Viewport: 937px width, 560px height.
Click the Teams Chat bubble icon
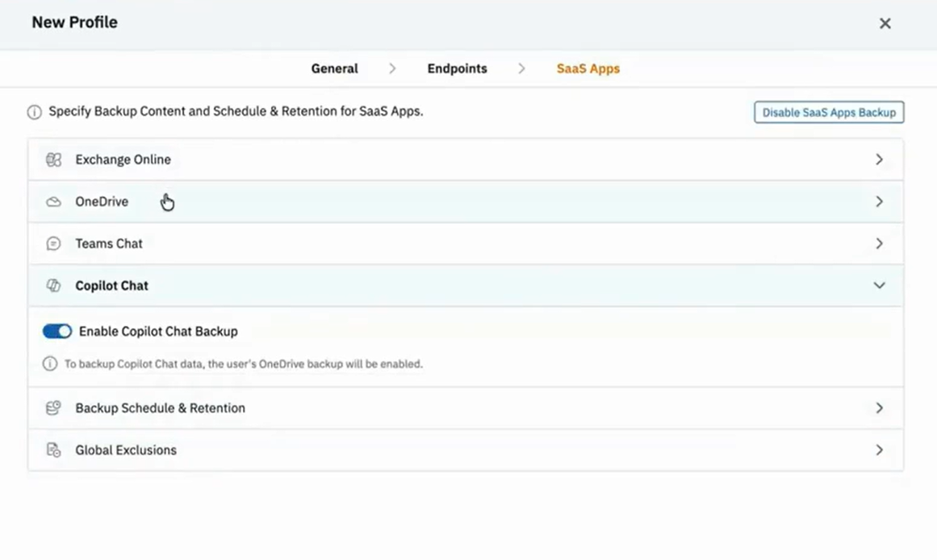[54, 244]
